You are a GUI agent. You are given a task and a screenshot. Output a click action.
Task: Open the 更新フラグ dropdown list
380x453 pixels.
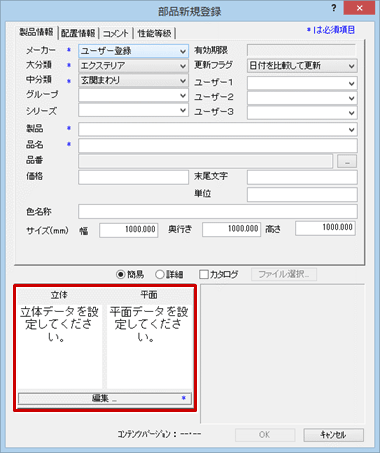[302, 66]
